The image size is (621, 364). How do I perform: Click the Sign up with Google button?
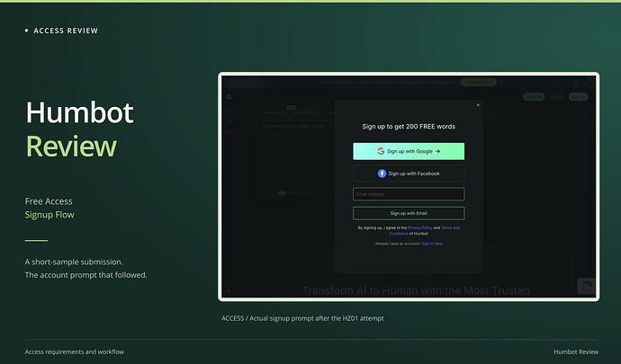pos(409,151)
